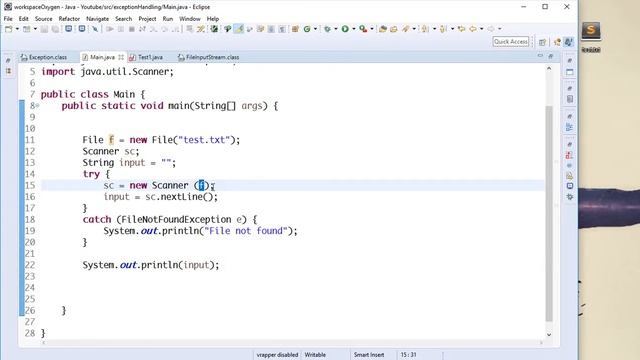Open dropdown arrow beside Debug bug icon
This screenshot has height=360, width=640.
pos(336,29)
